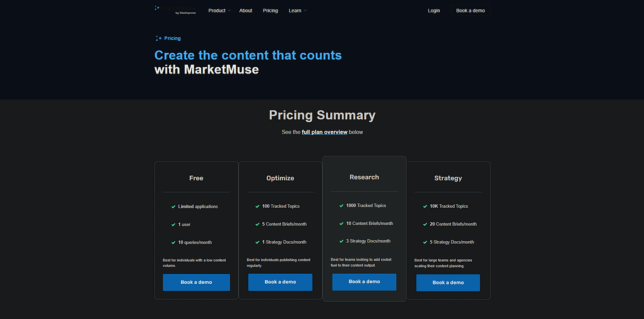The image size is (644, 319).
Task: Click checkmark beside 20 Content Briefs/month
Action: [425, 224]
